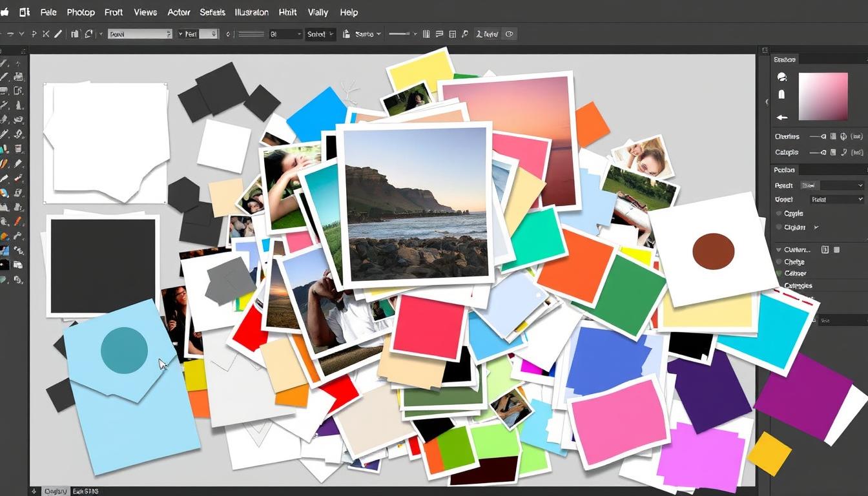This screenshot has width=868, height=496.
Task: Open the Help menu
Action: tap(349, 12)
